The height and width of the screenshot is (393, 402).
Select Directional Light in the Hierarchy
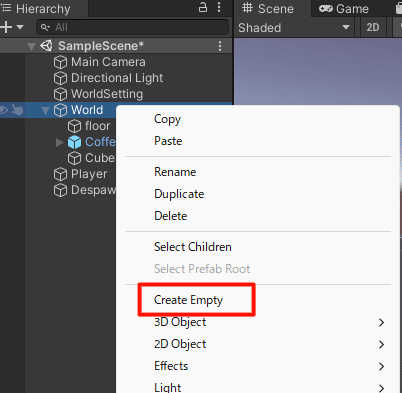tap(116, 78)
